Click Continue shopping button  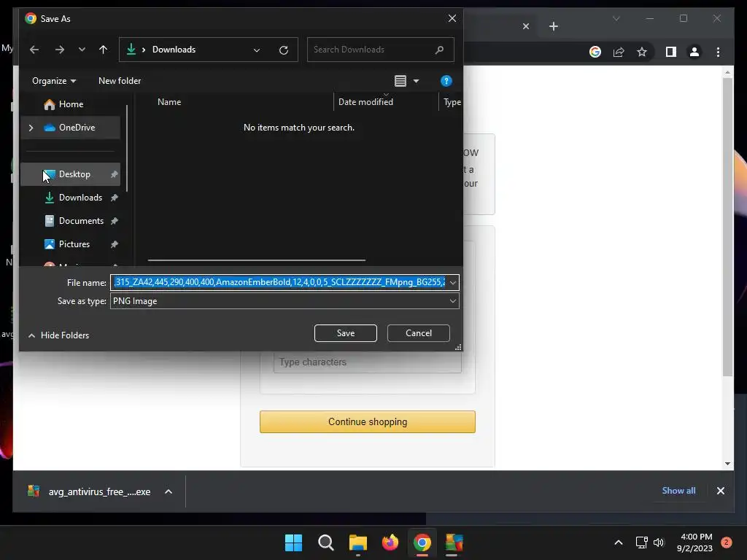tap(368, 422)
